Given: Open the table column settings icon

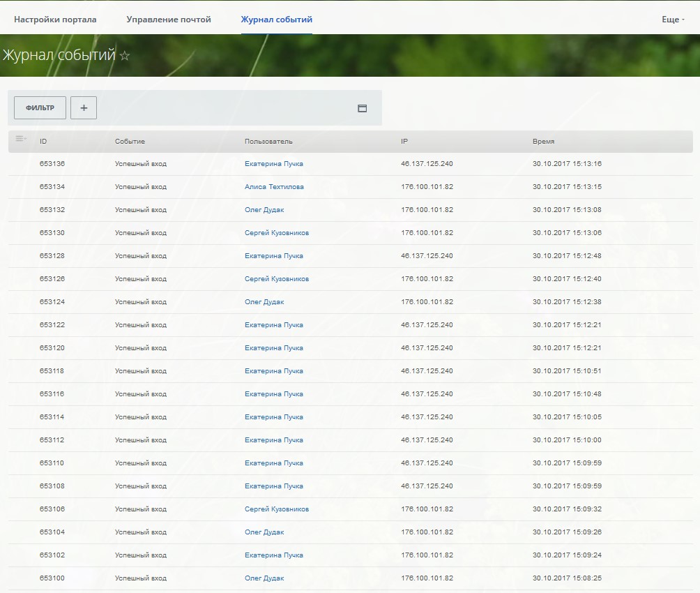Looking at the screenshot, I should [x=20, y=139].
